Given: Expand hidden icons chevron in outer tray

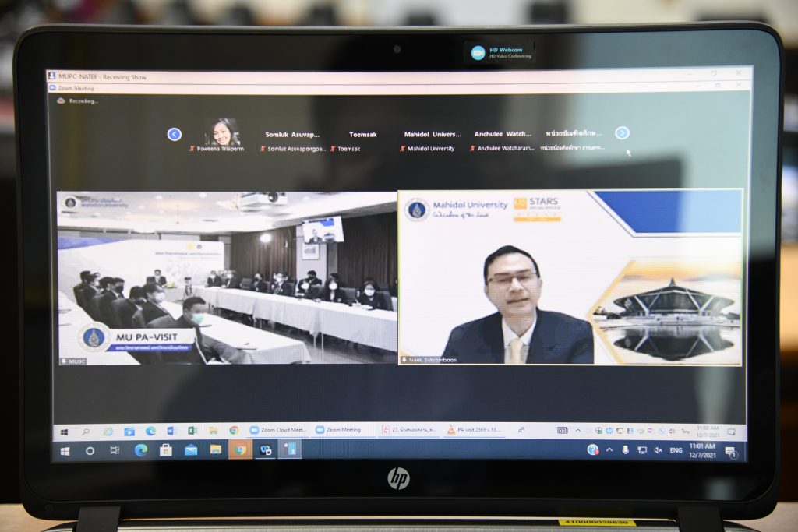Looking at the screenshot, I should [x=609, y=450].
